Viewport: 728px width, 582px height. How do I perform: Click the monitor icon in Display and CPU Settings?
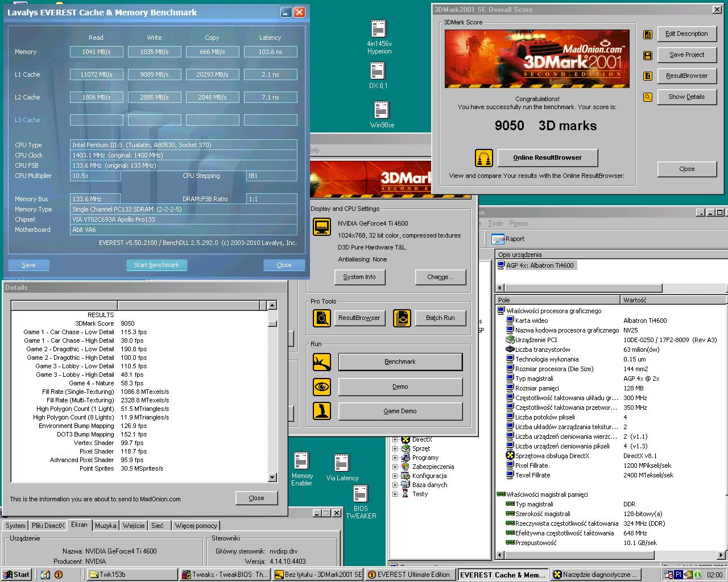322,227
